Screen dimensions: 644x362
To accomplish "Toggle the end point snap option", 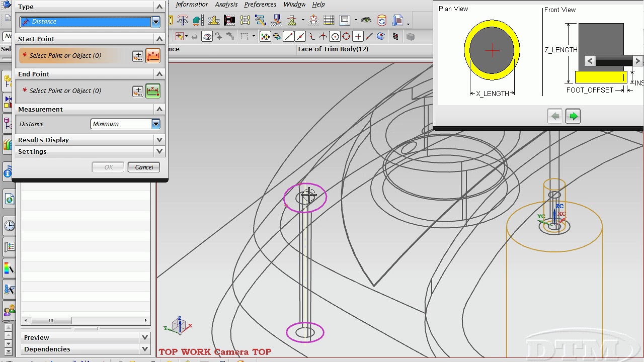I will coord(288,36).
